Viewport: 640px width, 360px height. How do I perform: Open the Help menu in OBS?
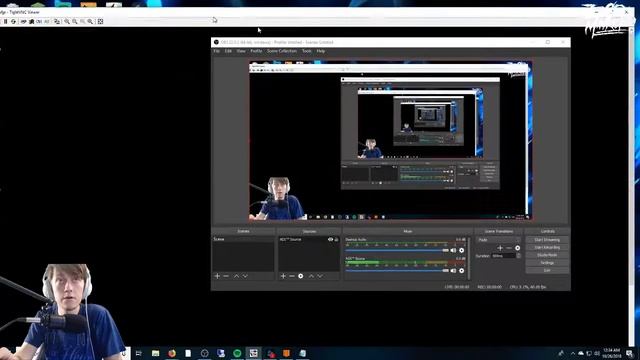tap(321, 51)
